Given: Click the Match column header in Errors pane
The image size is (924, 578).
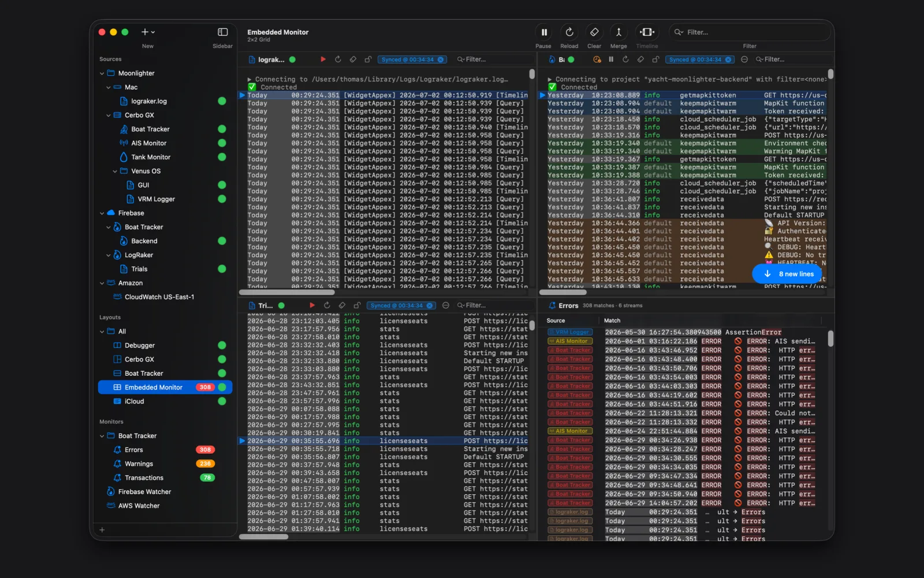Looking at the screenshot, I should (x=612, y=321).
